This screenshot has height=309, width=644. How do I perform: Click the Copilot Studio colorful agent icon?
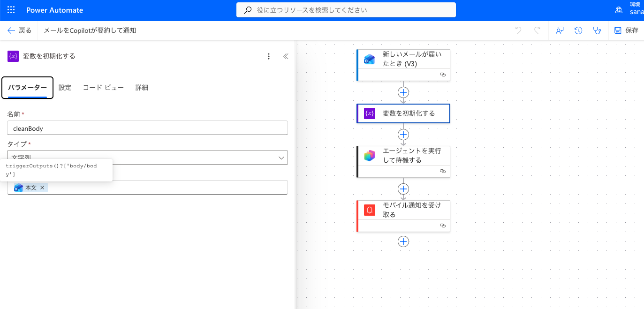click(x=370, y=156)
